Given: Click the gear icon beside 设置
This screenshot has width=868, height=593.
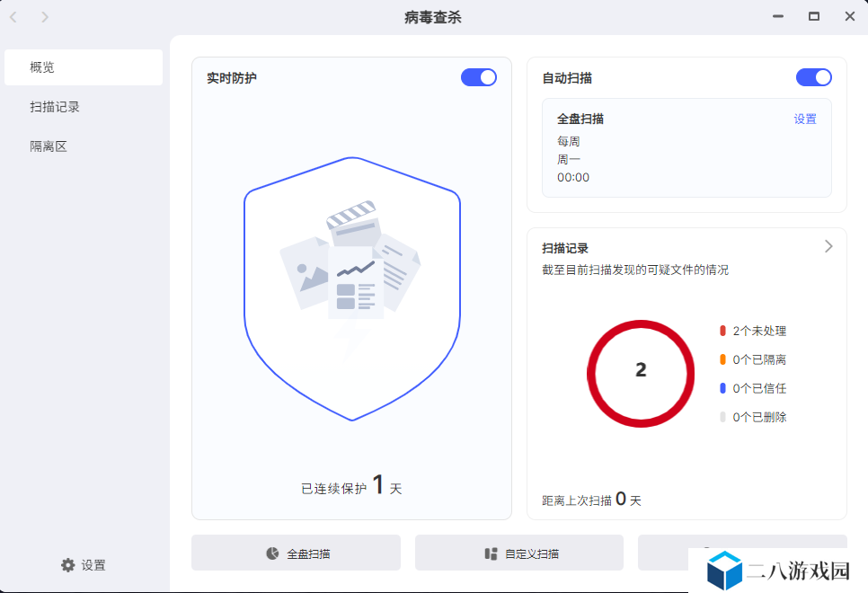Looking at the screenshot, I should (67, 565).
